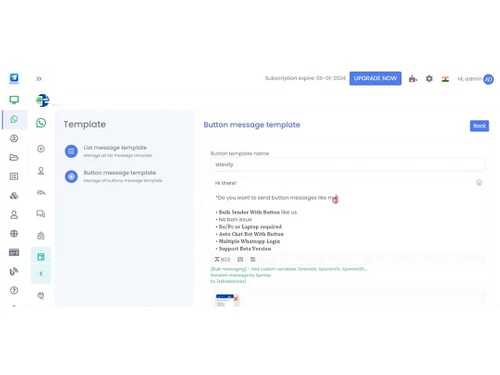Collapse the inner sidebar with the left chevron
The width and height of the screenshot is (500, 375).
[41, 274]
